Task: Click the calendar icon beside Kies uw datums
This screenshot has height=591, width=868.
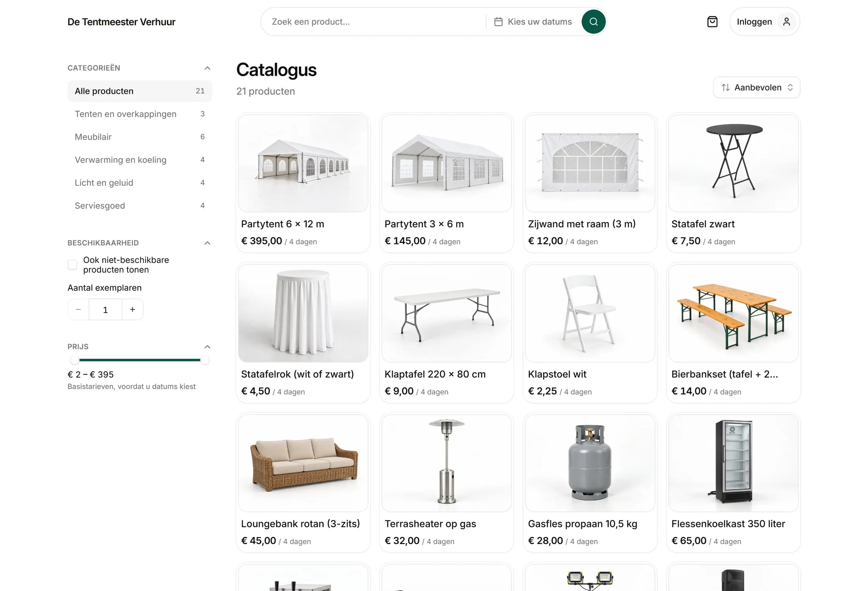Action: [x=498, y=22]
